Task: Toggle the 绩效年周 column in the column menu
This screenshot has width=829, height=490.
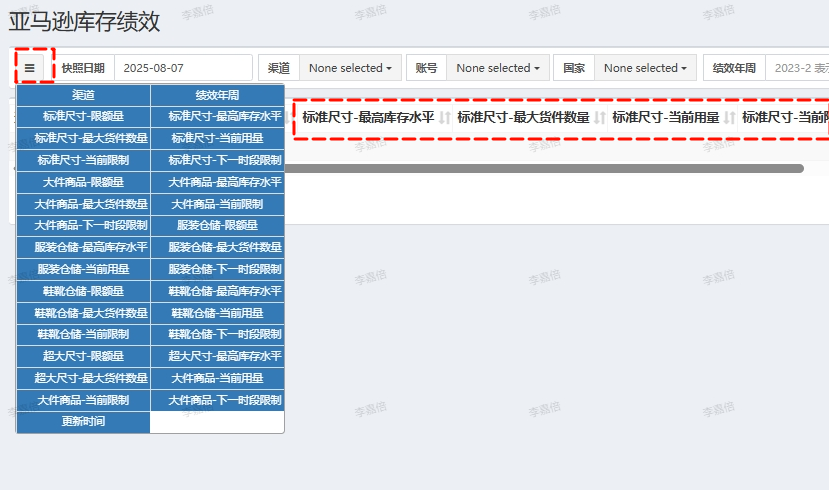Action: pyautogui.click(x=217, y=95)
